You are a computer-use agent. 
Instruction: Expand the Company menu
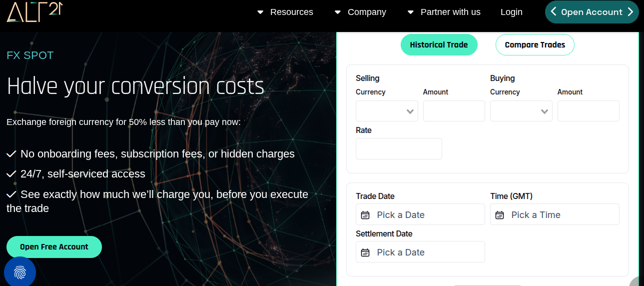360,12
